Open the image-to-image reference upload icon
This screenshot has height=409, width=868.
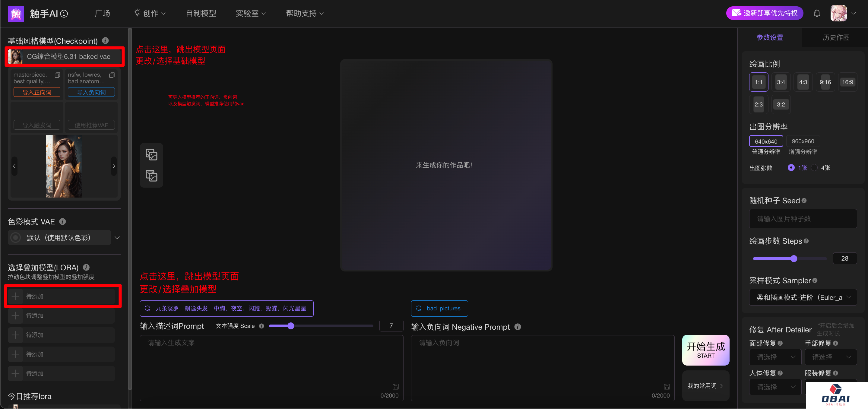151,154
